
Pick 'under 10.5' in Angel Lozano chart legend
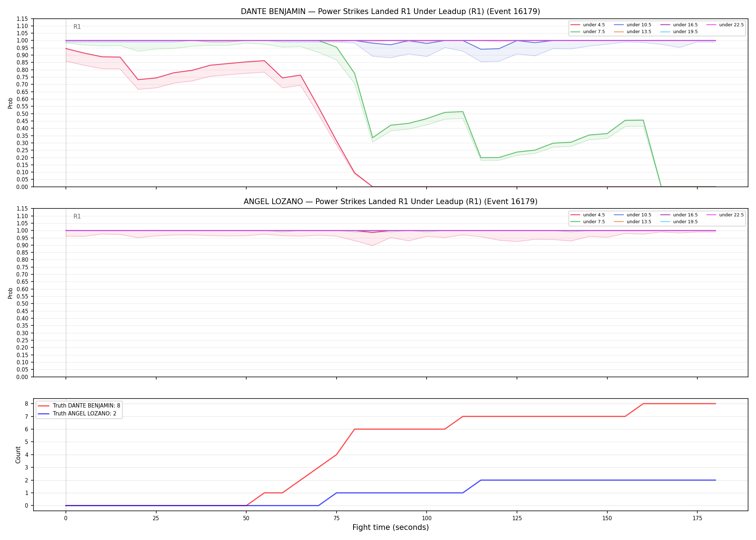click(633, 215)
